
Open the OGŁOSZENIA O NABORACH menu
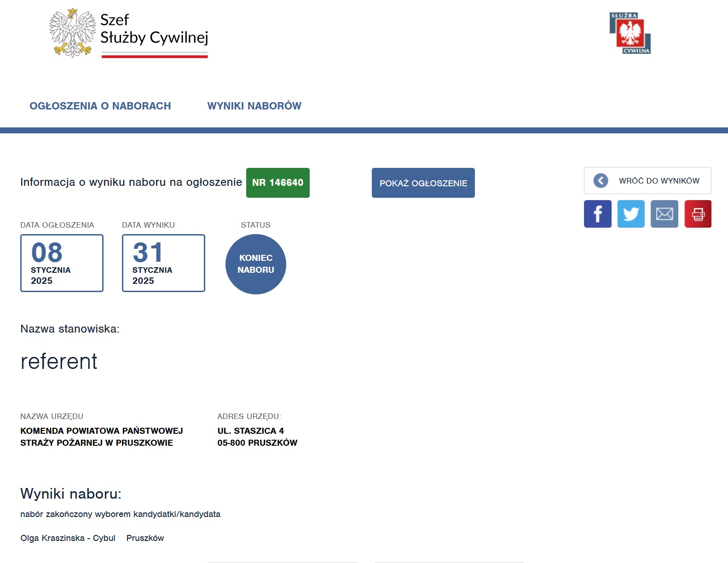point(100,106)
